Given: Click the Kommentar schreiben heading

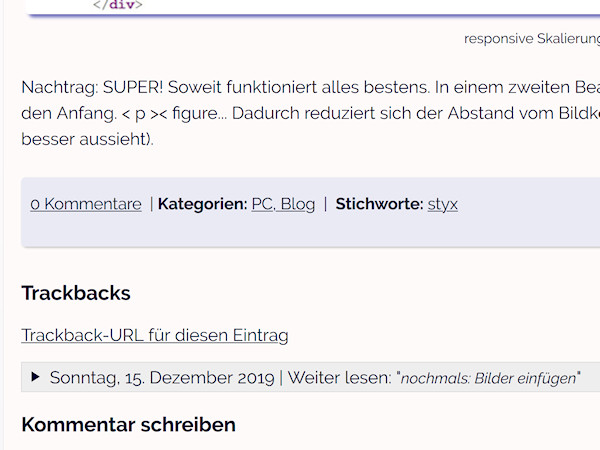Looking at the screenshot, I should [129, 425].
